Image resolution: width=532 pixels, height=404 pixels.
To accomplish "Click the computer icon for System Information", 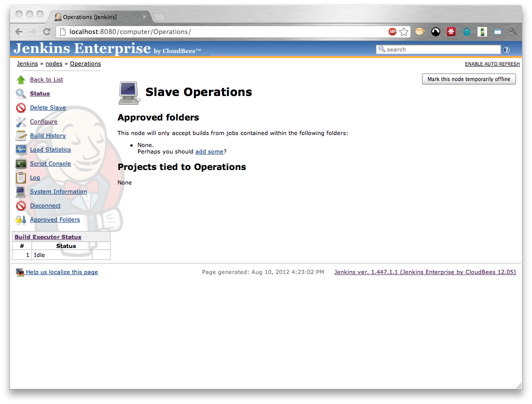I will 20,191.
